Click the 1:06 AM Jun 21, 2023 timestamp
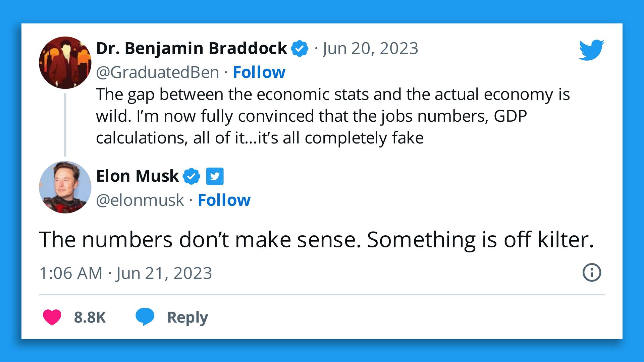 point(126,273)
